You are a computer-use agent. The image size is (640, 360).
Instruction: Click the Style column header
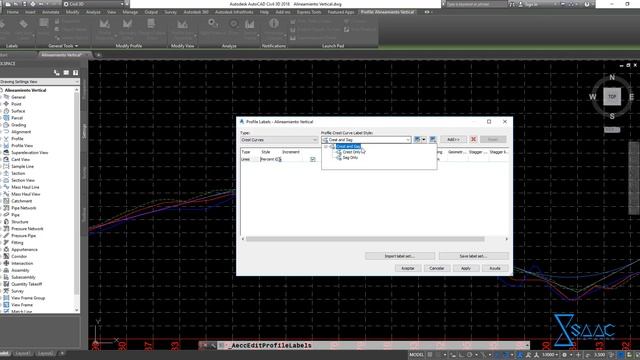266,152
